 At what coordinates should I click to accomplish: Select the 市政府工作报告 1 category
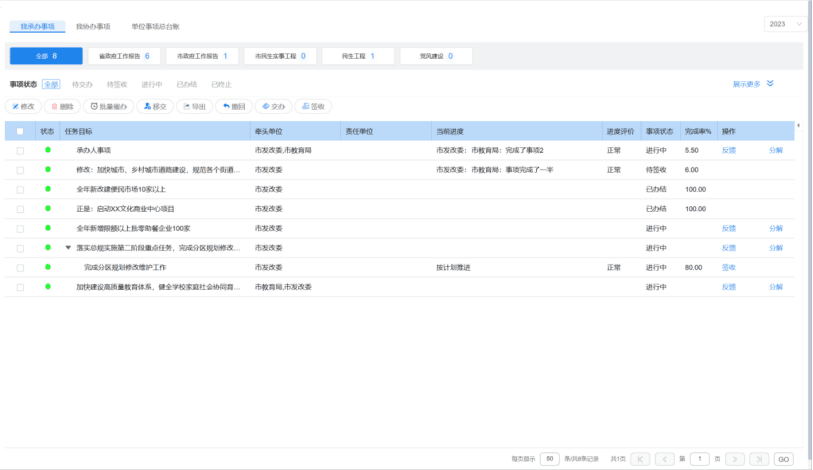[202, 56]
